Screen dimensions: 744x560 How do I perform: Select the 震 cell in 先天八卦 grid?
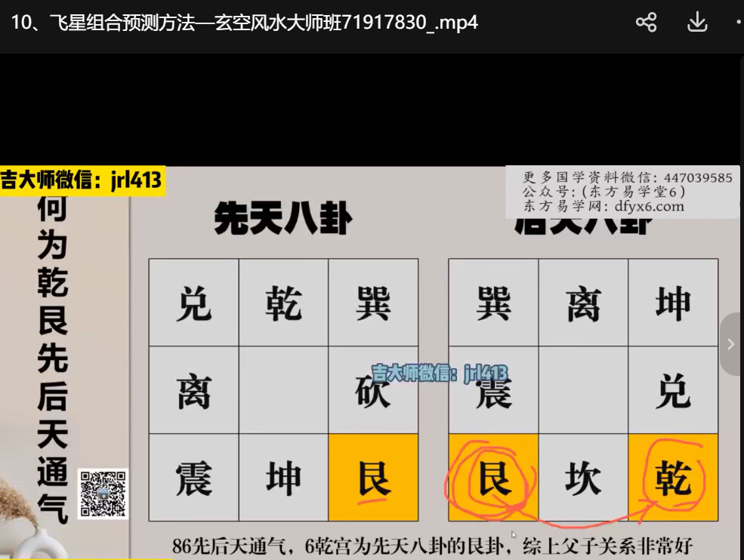coord(194,478)
